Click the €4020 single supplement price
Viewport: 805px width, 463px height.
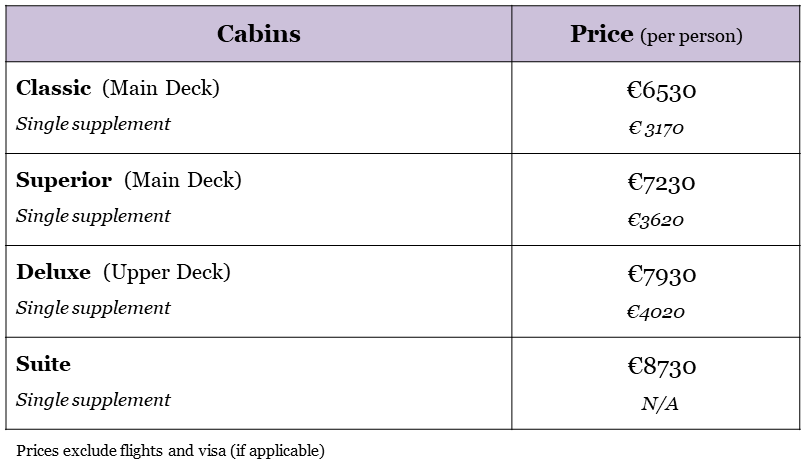656,312
